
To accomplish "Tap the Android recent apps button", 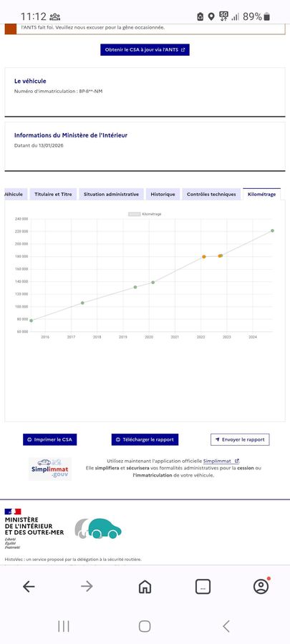I will 63,626.
